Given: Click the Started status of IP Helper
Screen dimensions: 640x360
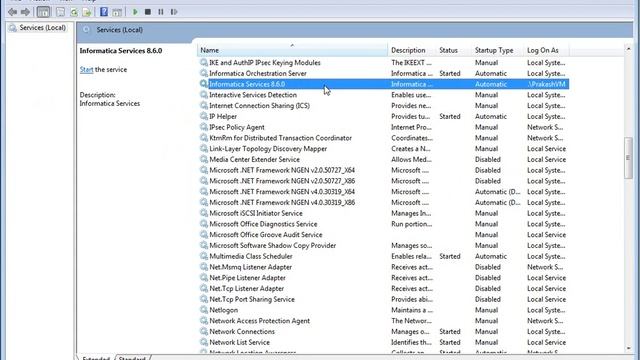Looking at the screenshot, I should click(x=450, y=116).
